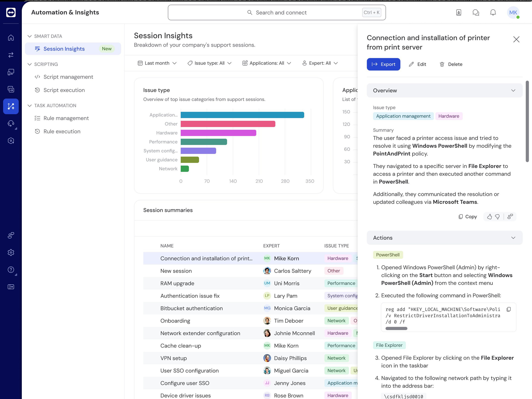Collapse the SCRIPTING sidebar group
Viewport: 532px width, 399px height.
(x=30, y=64)
